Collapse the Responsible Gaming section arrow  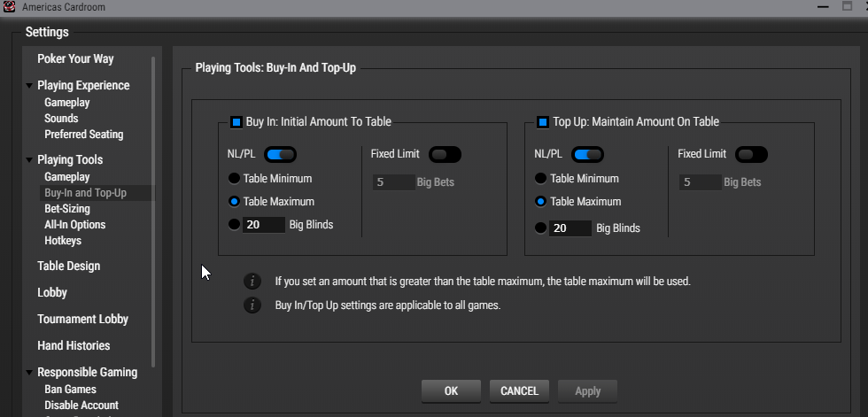click(x=28, y=373)
